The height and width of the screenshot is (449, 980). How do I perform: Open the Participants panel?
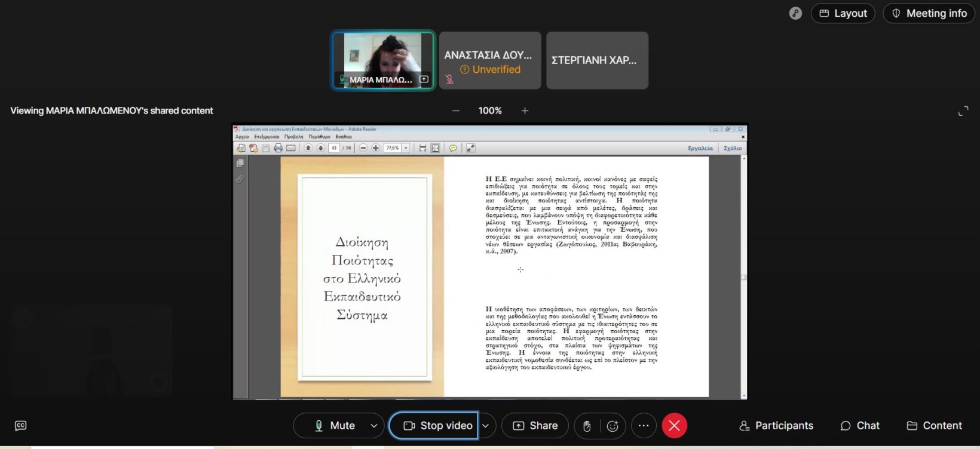[776, 426]
